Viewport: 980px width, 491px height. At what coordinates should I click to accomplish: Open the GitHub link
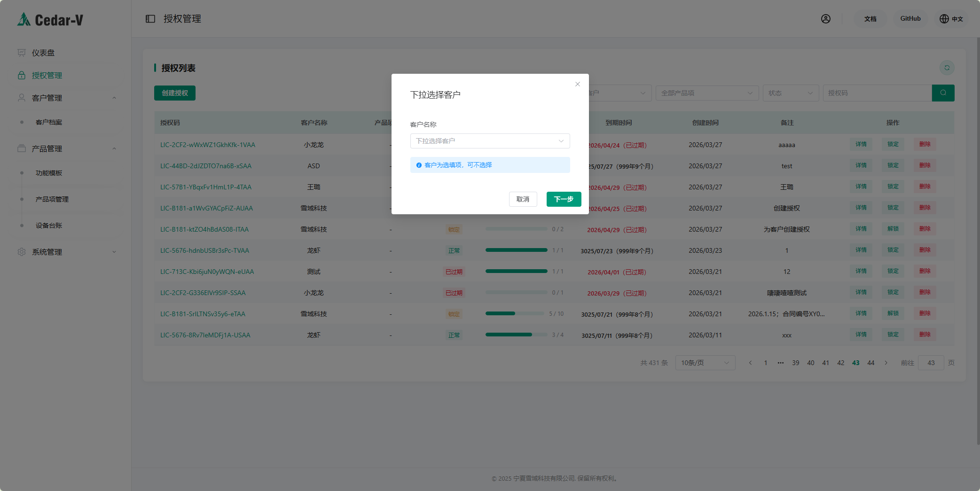point(910,19)
